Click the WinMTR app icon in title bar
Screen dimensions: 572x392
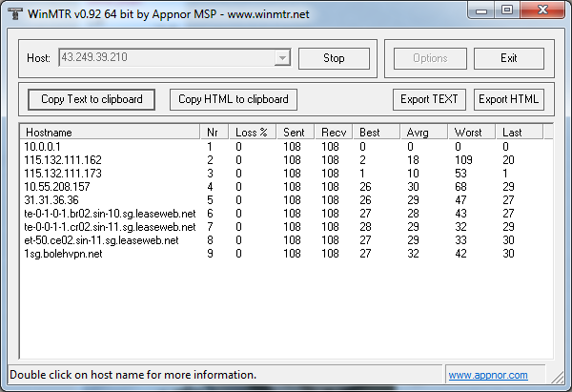(15, 13)
